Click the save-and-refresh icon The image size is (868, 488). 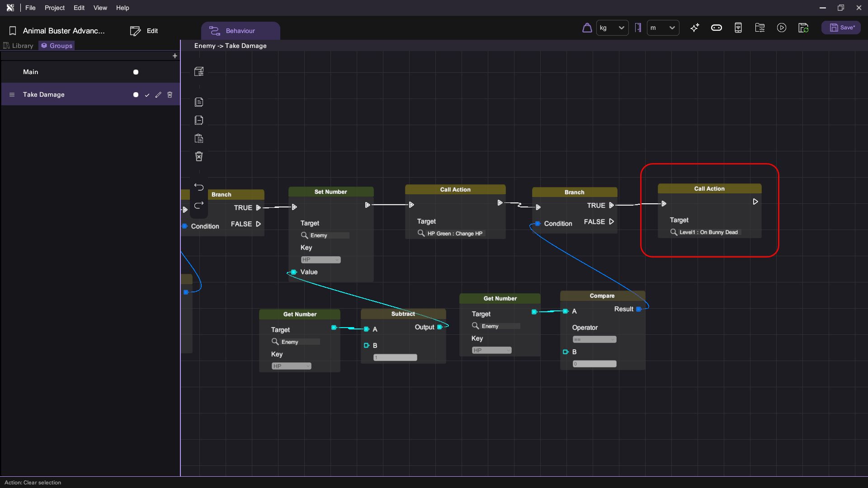point(803,28)
